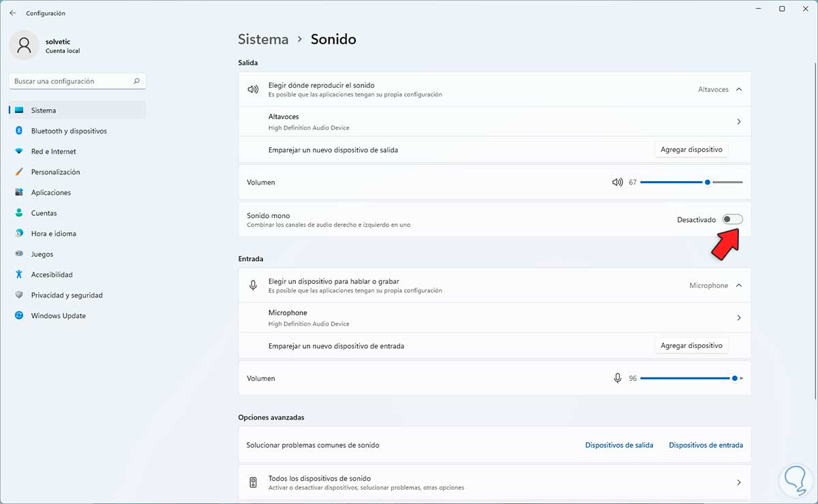Click the search magnifier icon
The image size is (818, 504).
(136, 81)
